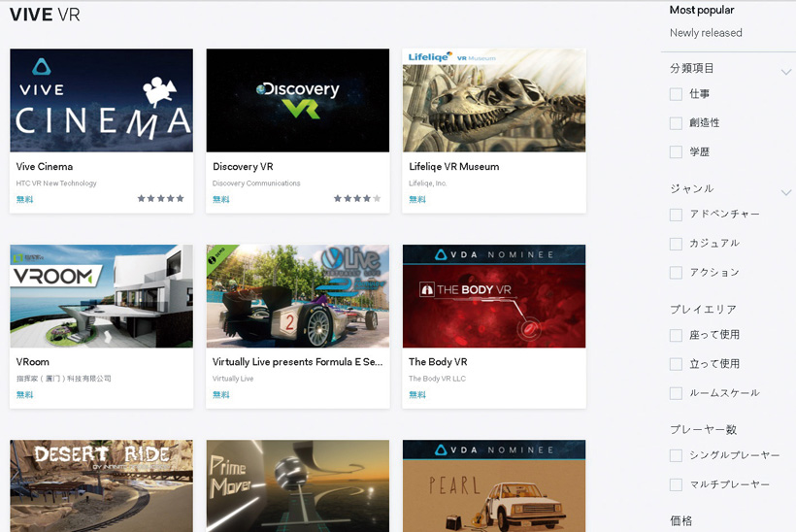Collapse the 分類項目 section chevron
796x532 pixels.
pos(786,72)
